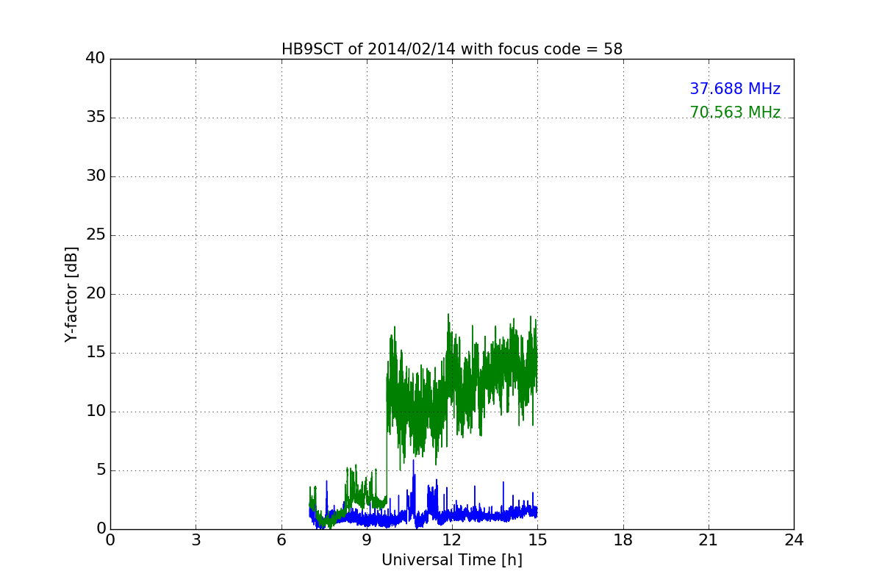Viewport: 882px width, 588px height.
Task: Click the Y-factor [dB] axis label
Action: coord(71,294)
